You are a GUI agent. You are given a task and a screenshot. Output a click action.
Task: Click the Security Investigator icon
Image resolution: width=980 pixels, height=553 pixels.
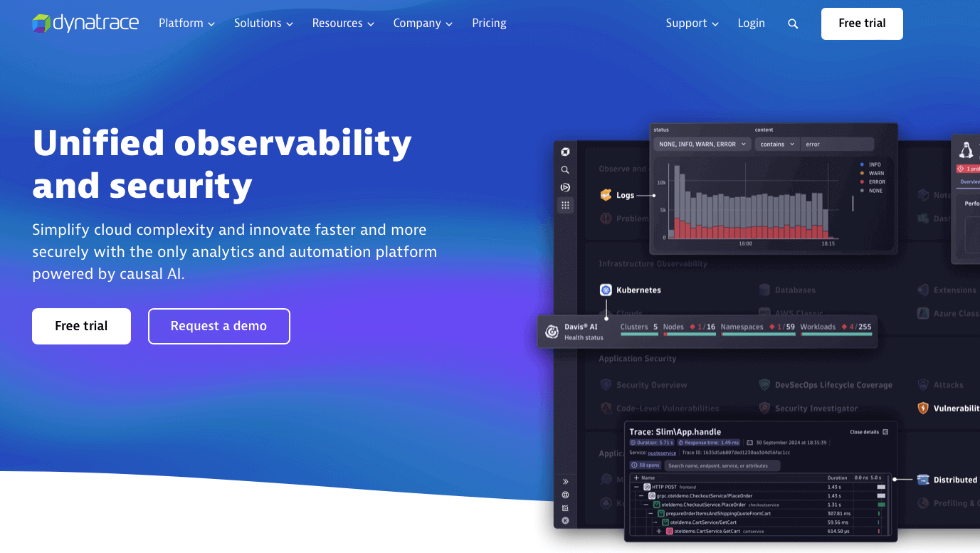(764, 408)
